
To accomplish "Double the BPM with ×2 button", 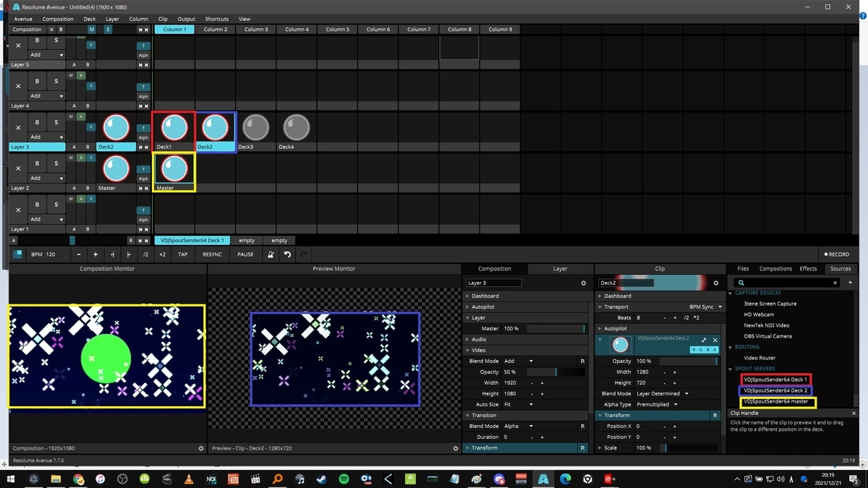I will 162,254.
